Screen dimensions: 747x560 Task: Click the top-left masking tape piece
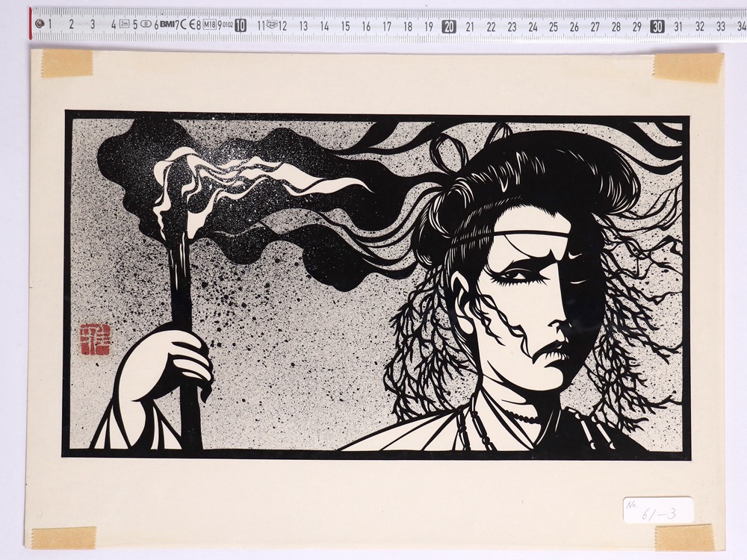(66, 63)
